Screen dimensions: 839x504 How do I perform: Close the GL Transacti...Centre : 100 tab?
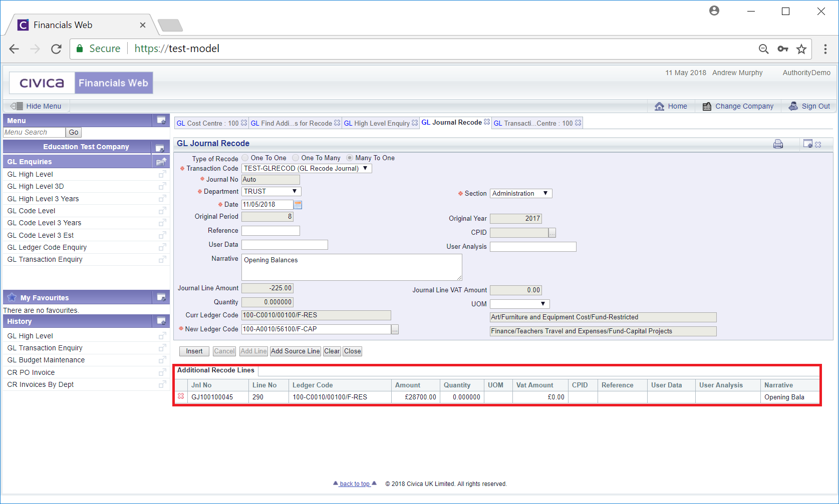point(578,123)
